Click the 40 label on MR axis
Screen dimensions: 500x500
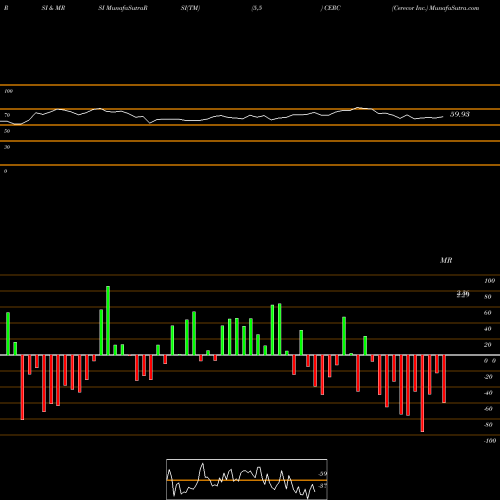pos(488,329)
